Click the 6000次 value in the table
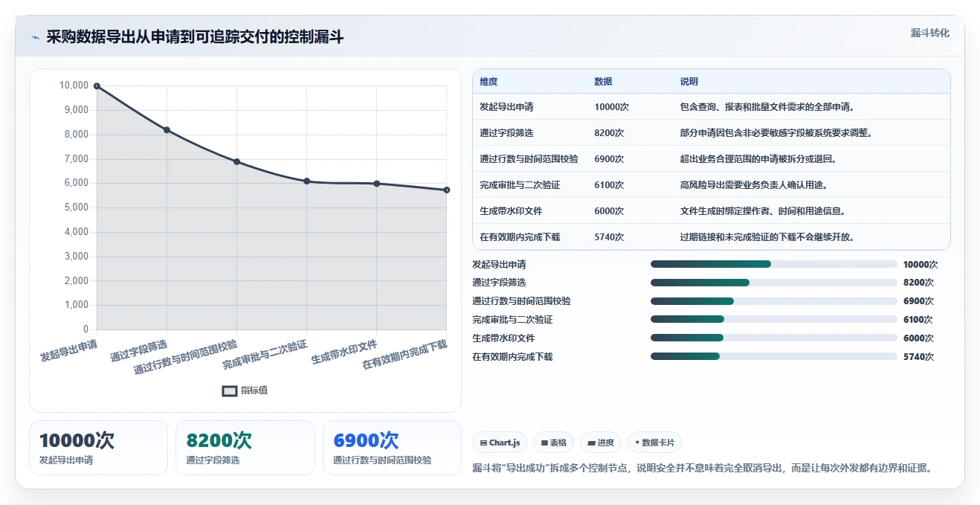980x505 pixels. [x=609, y=211]
